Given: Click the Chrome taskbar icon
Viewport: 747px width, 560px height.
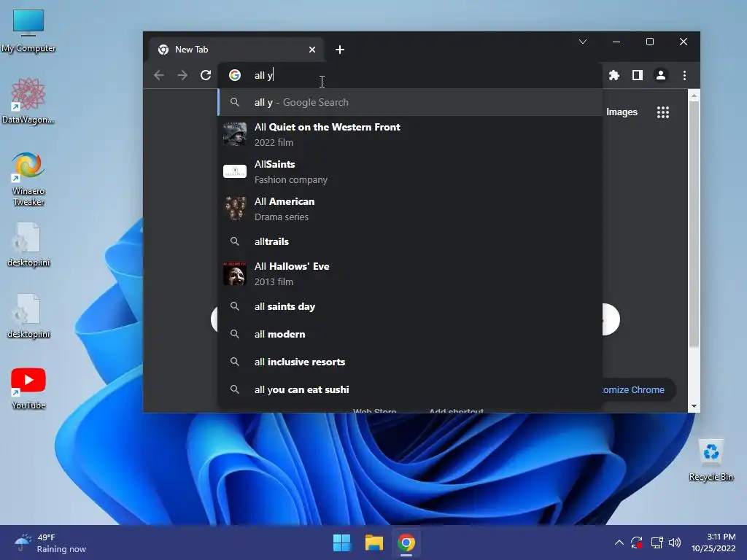Looking at the screenshot, I should pyautogui.click(x=406, y=542).
